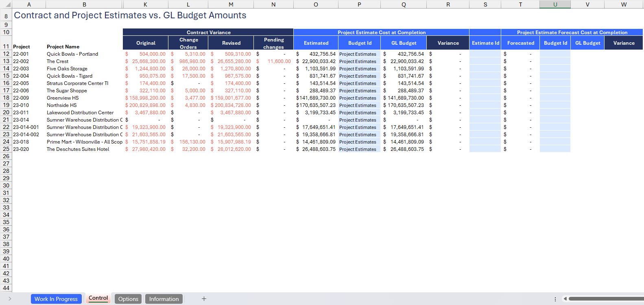Click pending changes value 11,600.00
The width and height of the screenshot is (644, 305).
(273, 61)
